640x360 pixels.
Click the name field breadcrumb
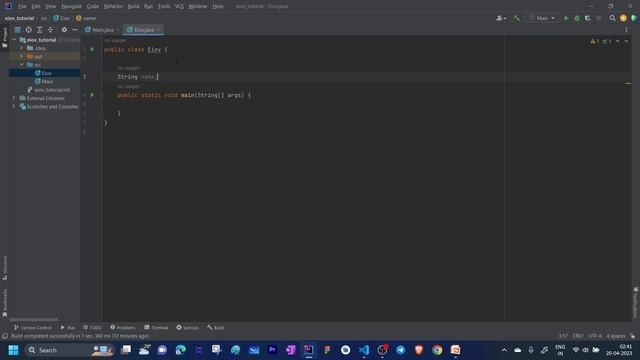(x=86, y=18)
